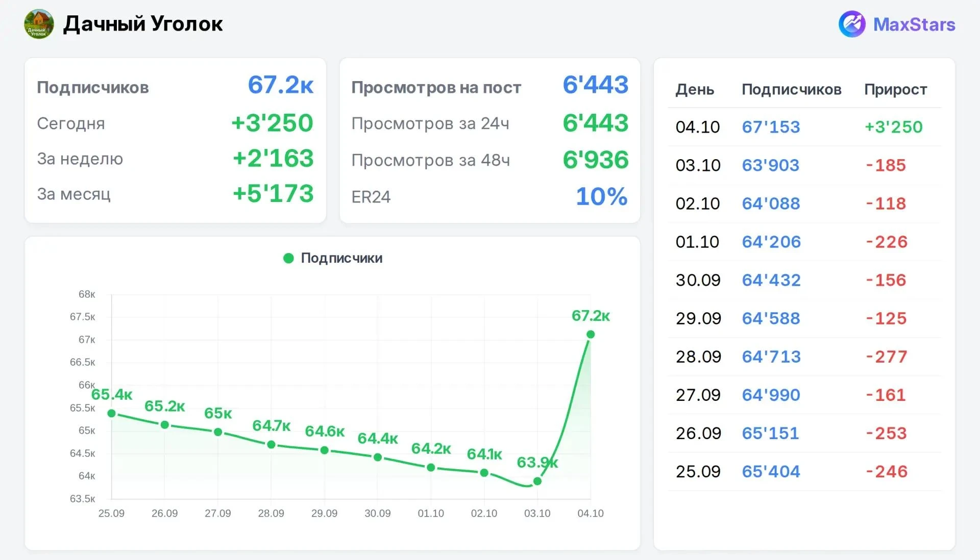Click the 01.10 date cell
Screen dimensions: 980x560
(697, 242)
